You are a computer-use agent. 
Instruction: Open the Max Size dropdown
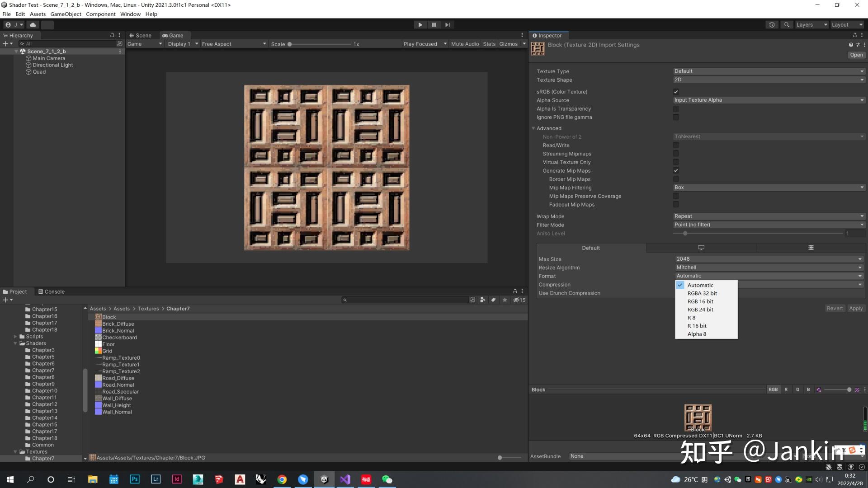coord(768,258)
